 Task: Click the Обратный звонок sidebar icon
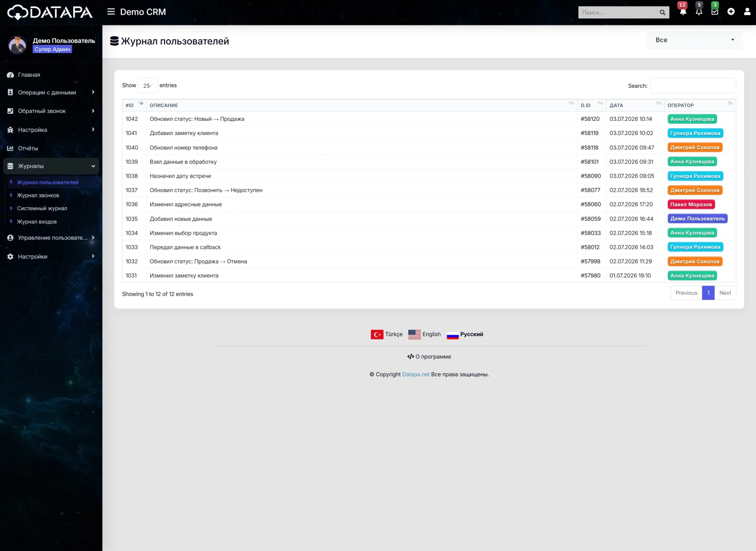tap(10, 111)
